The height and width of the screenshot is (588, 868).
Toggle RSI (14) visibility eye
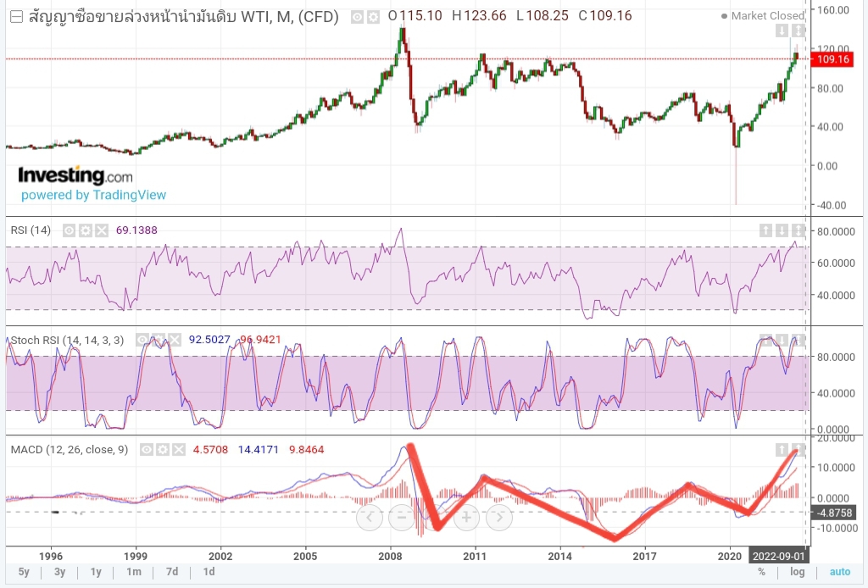(x=70, y=230)
